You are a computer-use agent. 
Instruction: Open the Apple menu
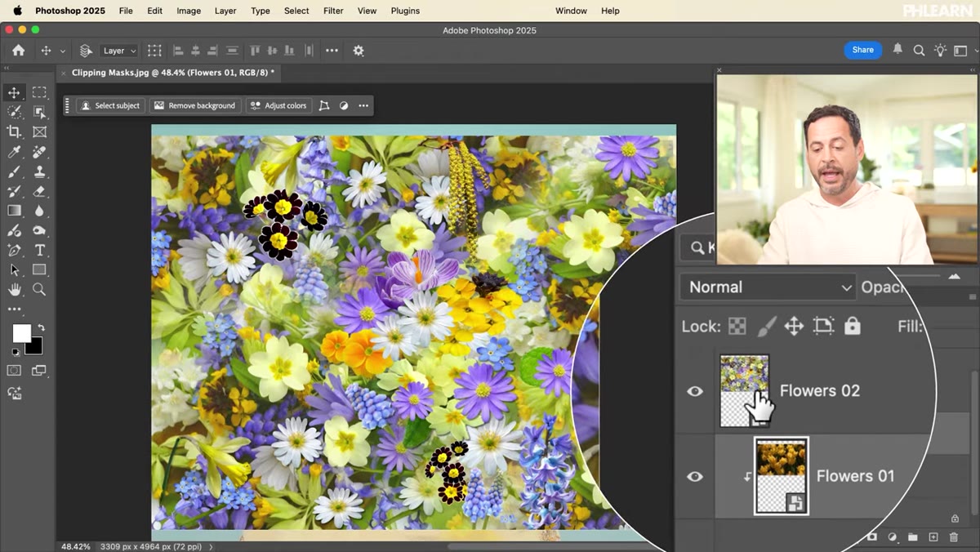click(x=16, y=11)
